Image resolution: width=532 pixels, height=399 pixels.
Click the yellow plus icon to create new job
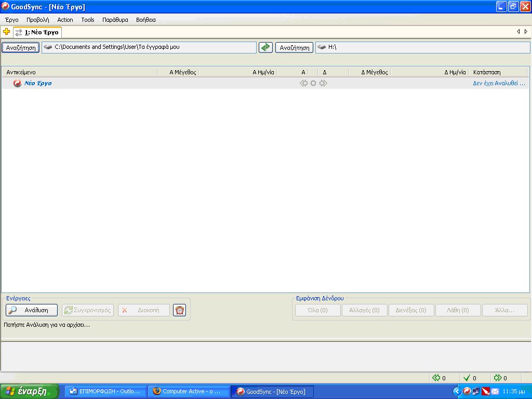pos(7,31)
